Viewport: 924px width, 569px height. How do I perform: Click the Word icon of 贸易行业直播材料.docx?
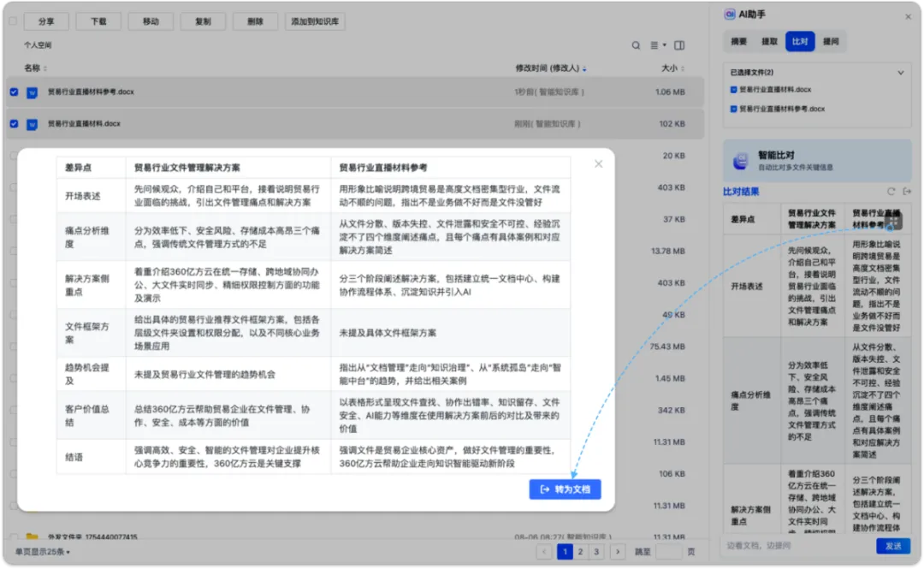(x=33, y=124)
